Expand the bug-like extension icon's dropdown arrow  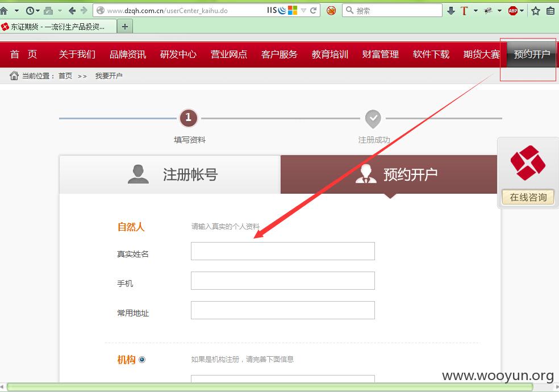click(x=499, y=11)
